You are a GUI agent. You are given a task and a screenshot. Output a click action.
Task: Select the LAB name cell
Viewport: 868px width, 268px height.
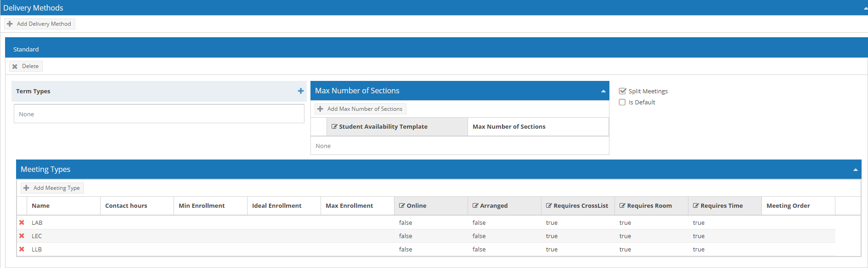(63, 222)
